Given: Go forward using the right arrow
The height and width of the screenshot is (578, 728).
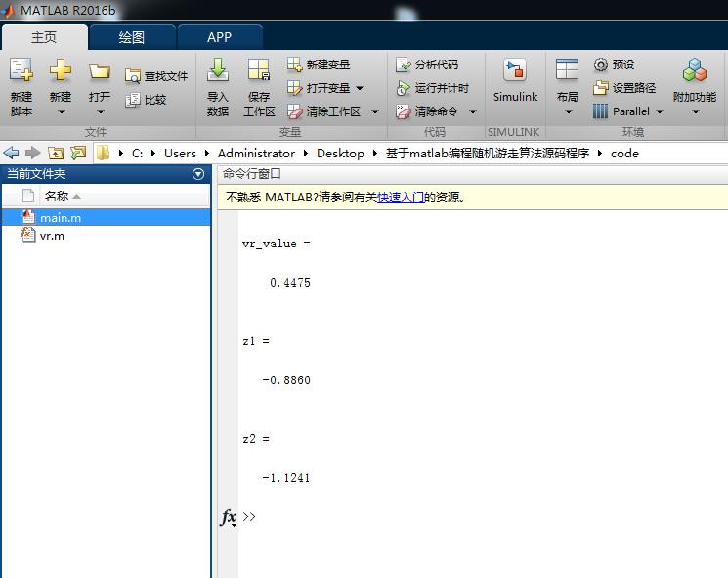Looking at the screenshot, I should (32, 153).
